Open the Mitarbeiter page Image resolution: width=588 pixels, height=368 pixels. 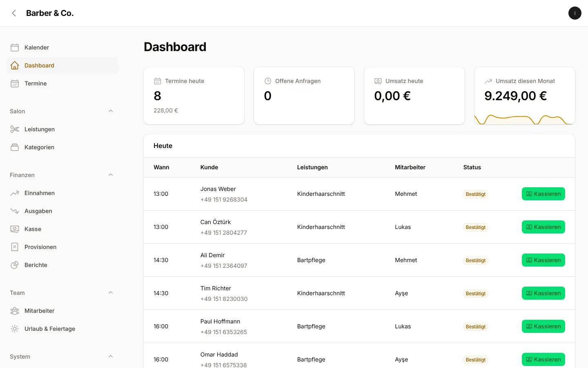[62, 311]
